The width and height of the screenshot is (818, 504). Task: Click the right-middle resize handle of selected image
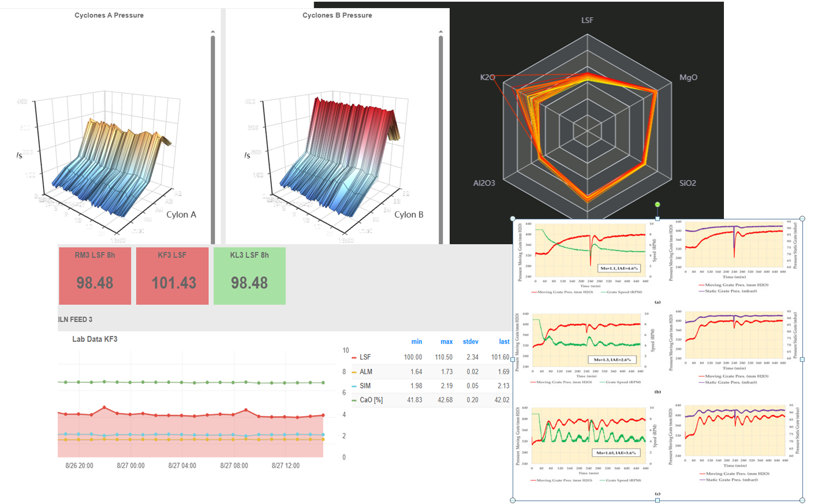802,359
